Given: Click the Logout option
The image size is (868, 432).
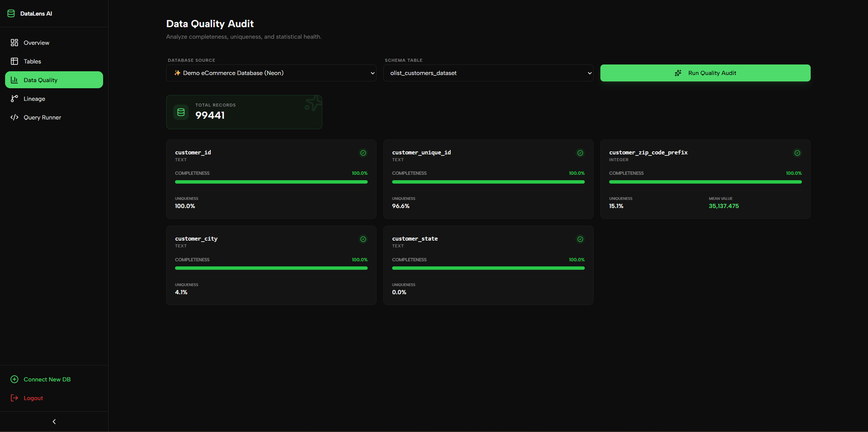Looking at the screenshot, I should click(x=33, y=398).
